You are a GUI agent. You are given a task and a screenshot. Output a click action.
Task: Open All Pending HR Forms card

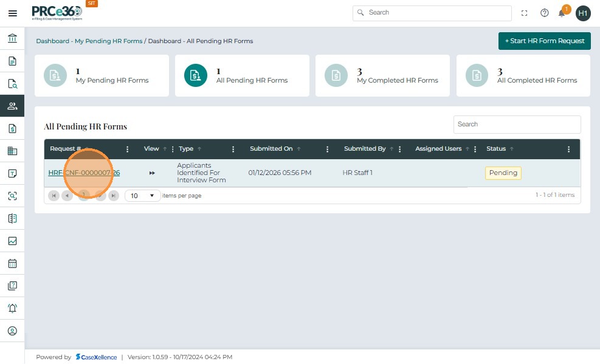tap(242, 76)
